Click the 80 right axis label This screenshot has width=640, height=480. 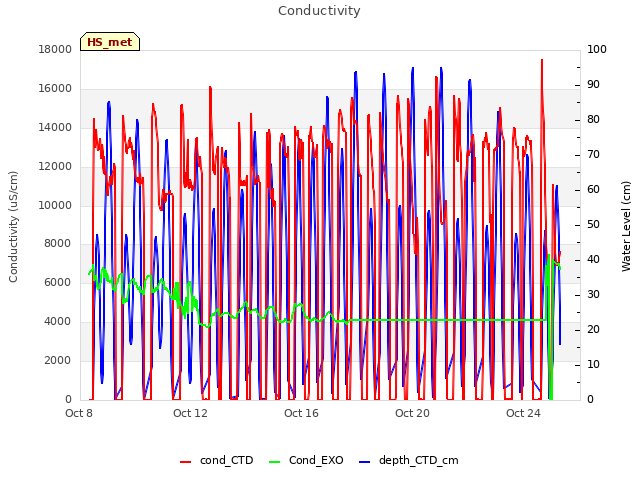pyautogui.click(x=593, y=120)
